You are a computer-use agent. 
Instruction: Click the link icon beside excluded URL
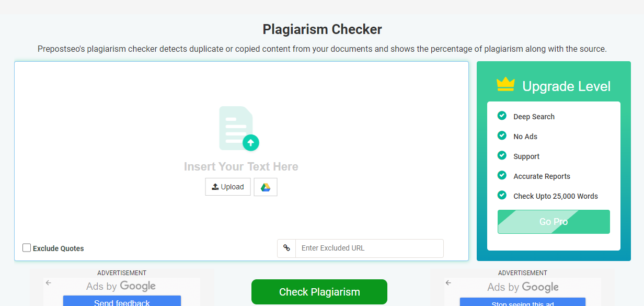(286, 248)
